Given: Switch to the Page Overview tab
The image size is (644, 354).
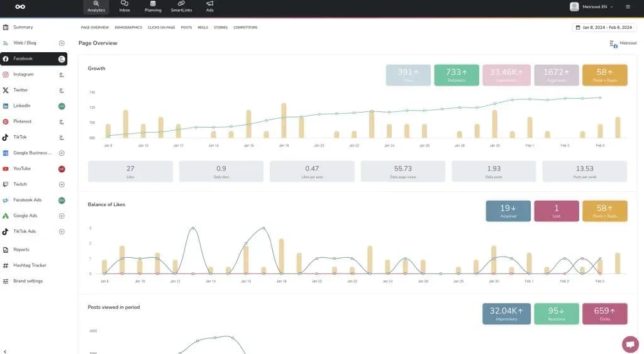Looking at the screenshot, I should pos(95,28).
